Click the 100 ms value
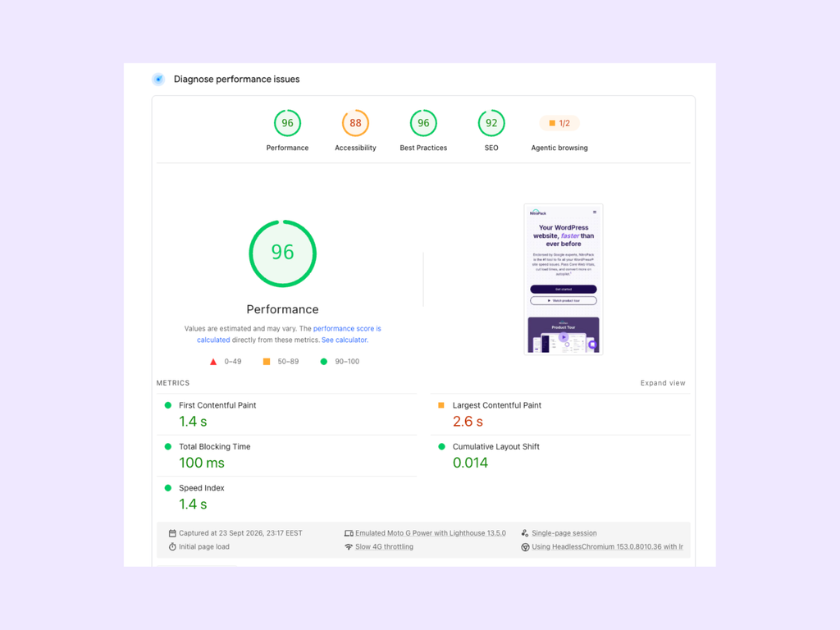840x630 pixels. coord(202,463)
